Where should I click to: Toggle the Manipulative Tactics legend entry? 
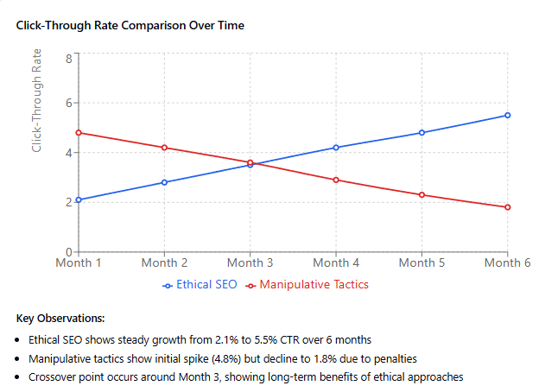tap(314, 284)
